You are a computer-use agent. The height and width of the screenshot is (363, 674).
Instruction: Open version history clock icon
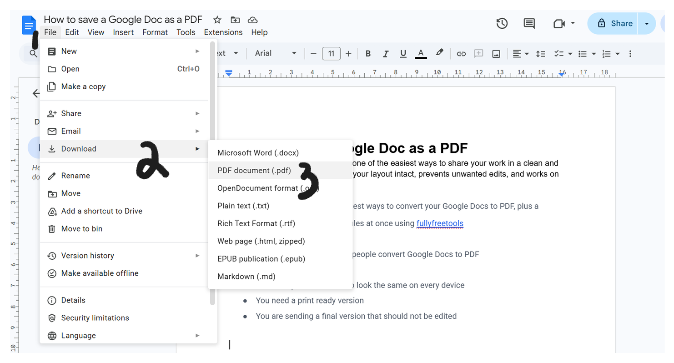tap(502, 23)
